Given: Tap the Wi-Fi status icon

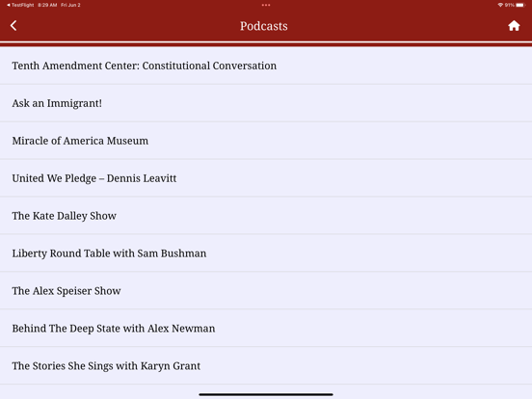Looking at the screenshot, I should click(x=500, y=5).
